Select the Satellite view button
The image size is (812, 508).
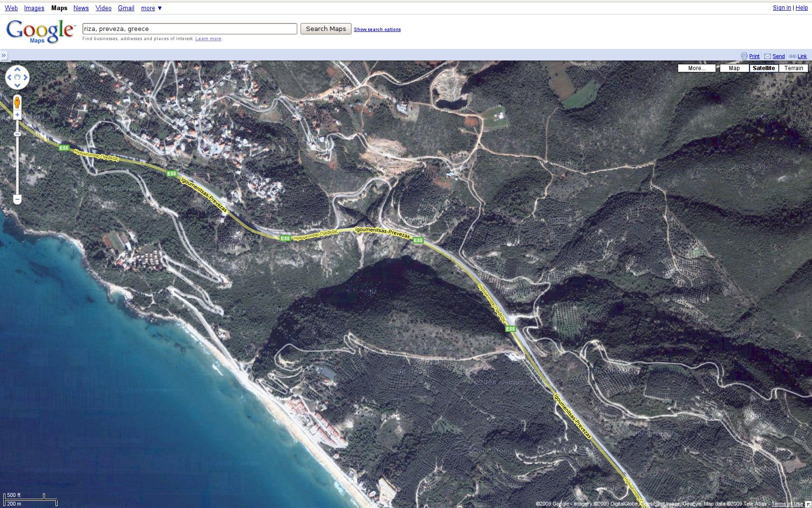(763, 68)
